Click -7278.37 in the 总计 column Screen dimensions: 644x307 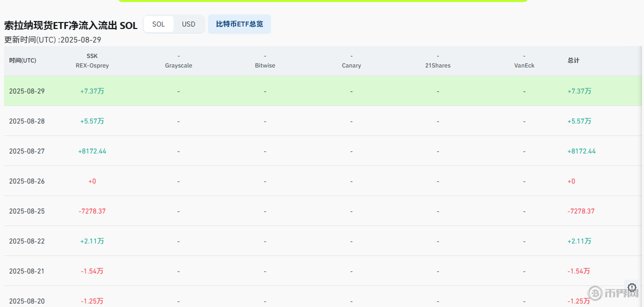coord(581,211)
